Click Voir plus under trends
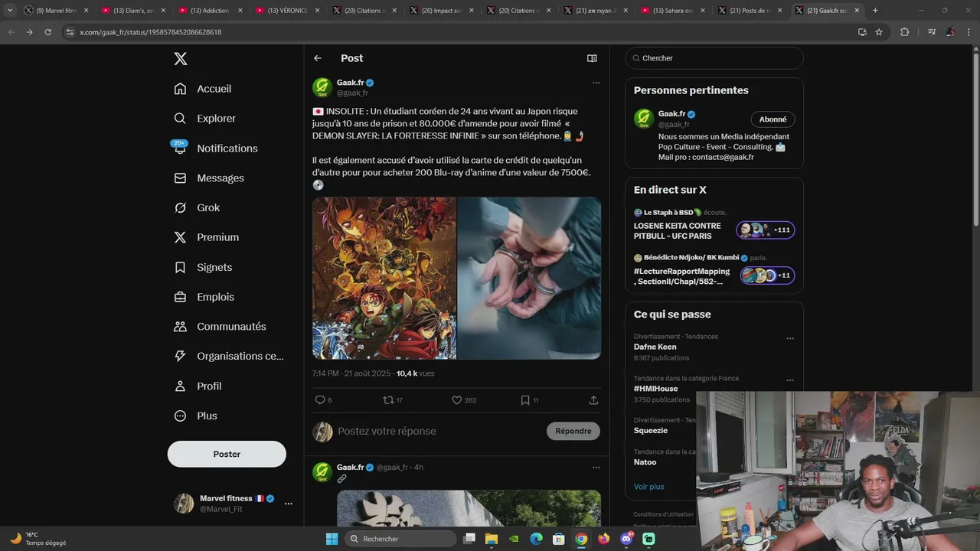980x551 pixels. [649, 487]
